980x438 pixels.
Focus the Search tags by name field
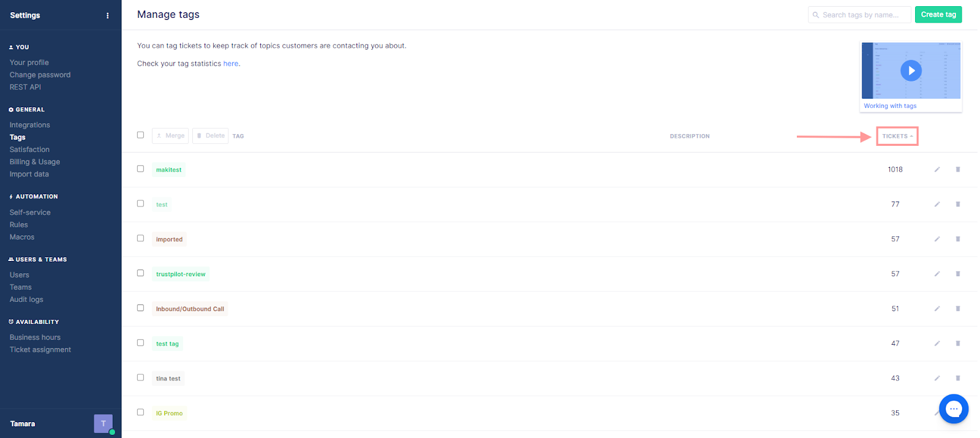860,15
